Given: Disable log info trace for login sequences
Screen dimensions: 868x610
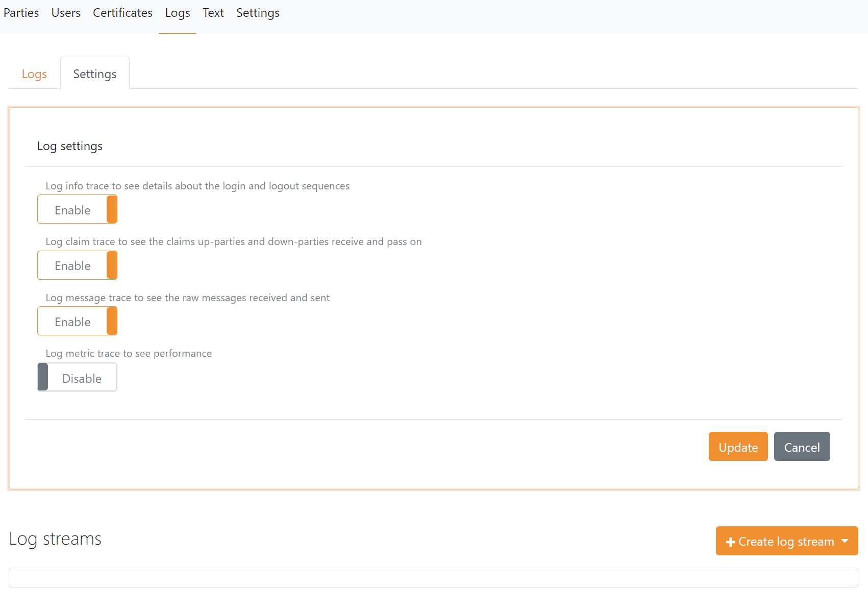Looking at the screenshot, I should tap(77, 209).
